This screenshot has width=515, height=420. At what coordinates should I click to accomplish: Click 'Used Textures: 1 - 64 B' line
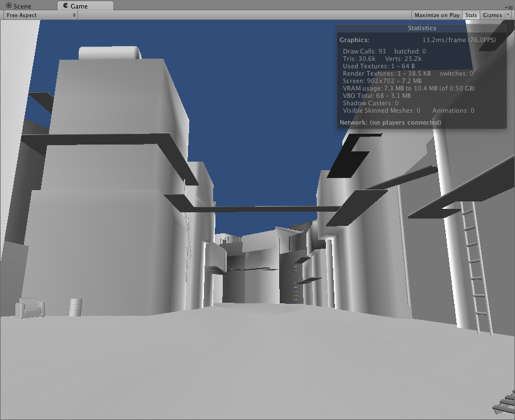pos(379,66)
